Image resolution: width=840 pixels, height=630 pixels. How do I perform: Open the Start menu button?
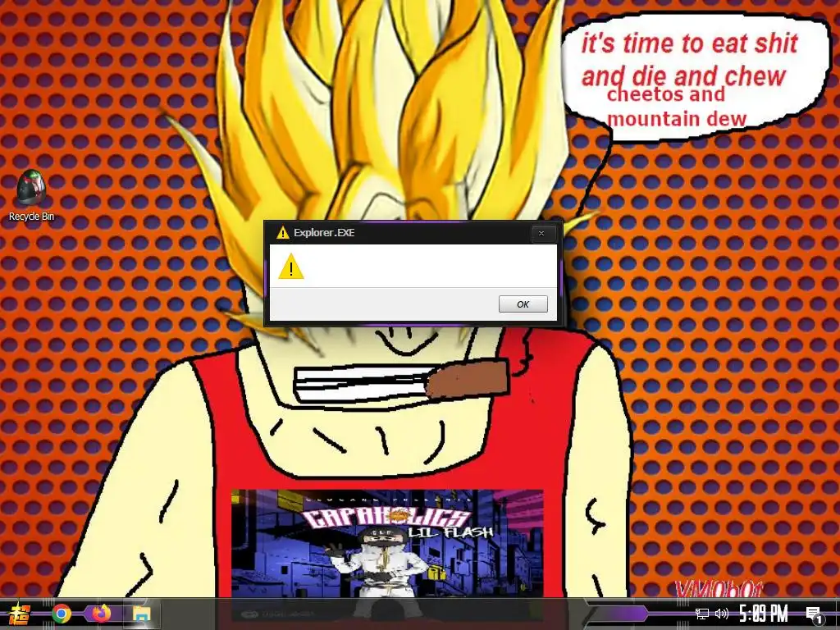click(x=18, y=614)
